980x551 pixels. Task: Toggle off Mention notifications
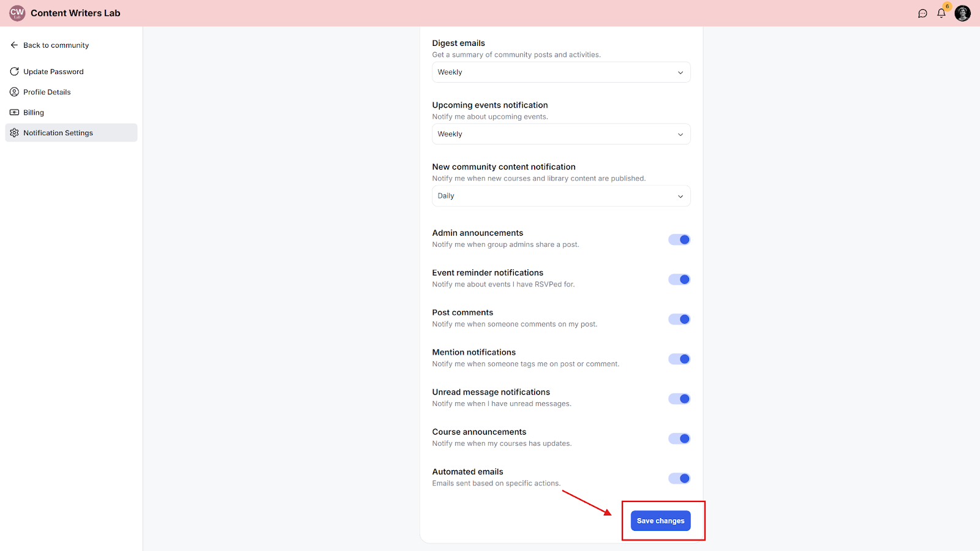point(679,359)
